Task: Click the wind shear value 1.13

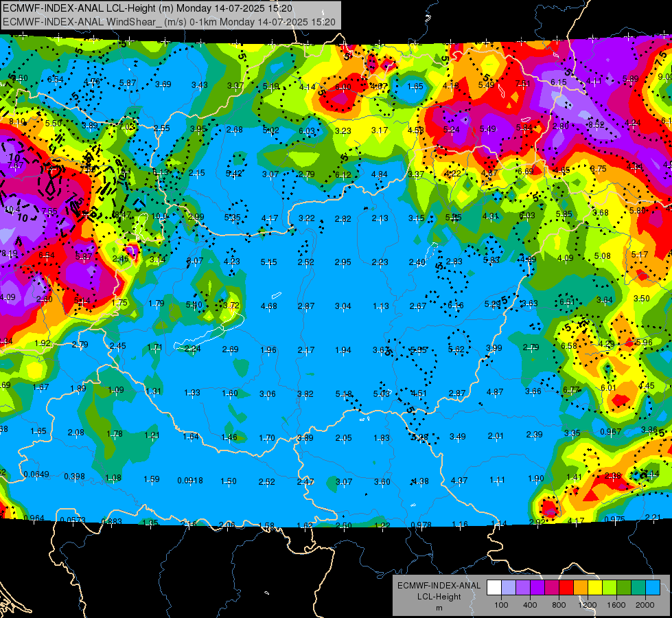Action: tap(381, 306)
